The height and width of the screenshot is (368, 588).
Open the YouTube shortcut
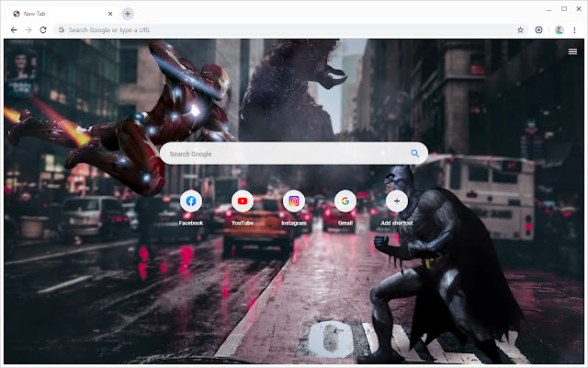click(243, 201)
